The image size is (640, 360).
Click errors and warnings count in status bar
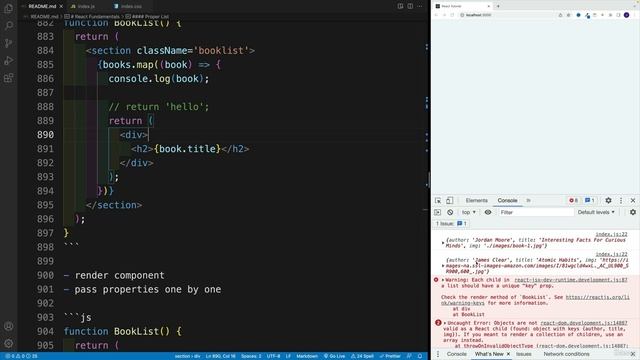coord(21,356)
